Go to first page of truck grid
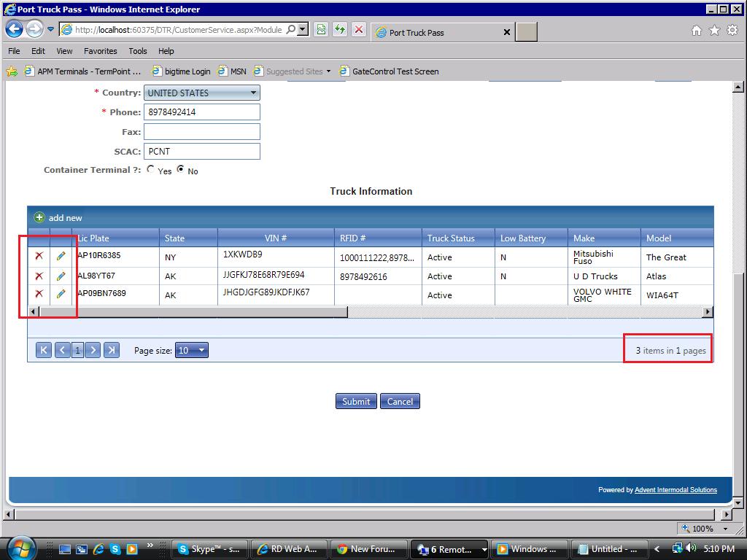The width and height of the screenshot is (747, 560). [43, 351]
